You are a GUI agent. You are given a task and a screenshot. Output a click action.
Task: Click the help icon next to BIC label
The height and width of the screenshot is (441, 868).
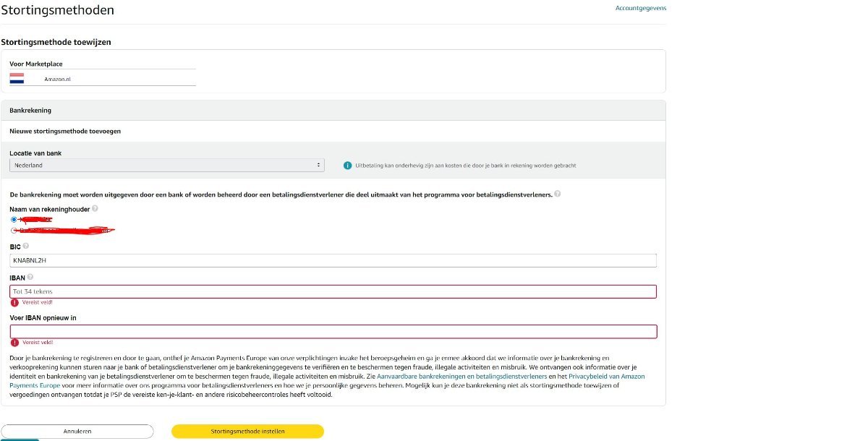[x=26, y=246]
